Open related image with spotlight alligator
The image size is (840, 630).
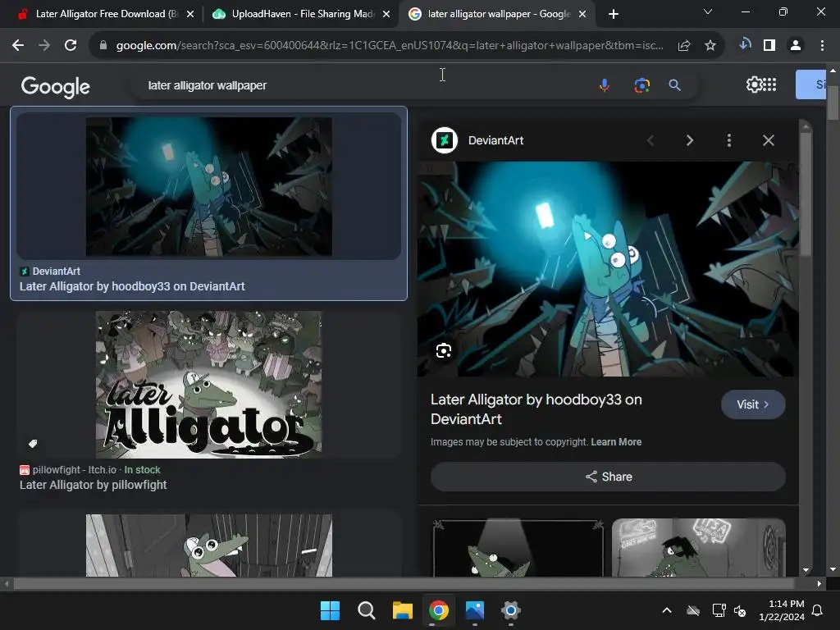click(x=518, y=547)
